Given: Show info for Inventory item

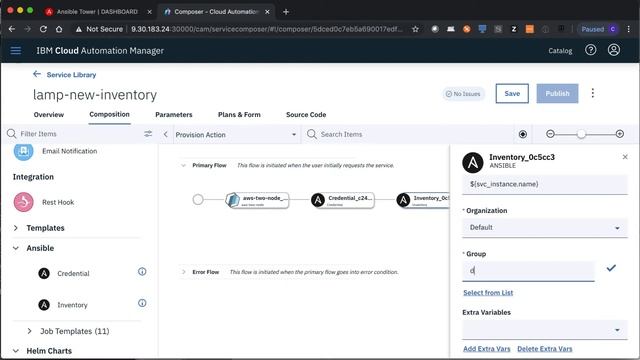Looking at the screenshot, I should [142, 303].
